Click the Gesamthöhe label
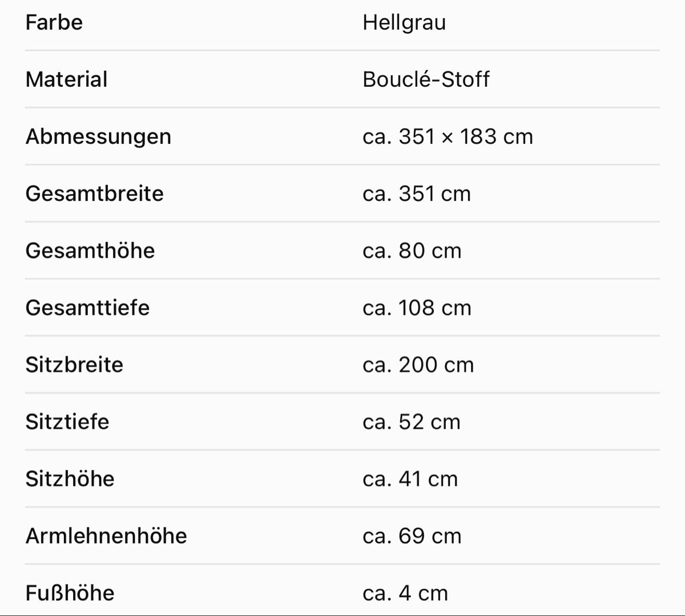685x616 pixels. coord(90,251)
